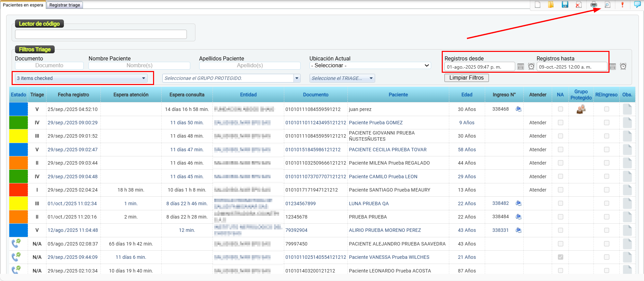Click the search/preview magnifier document icon
Image resolution: width=644 pixels, height=281 pixels.
(607, 5)
